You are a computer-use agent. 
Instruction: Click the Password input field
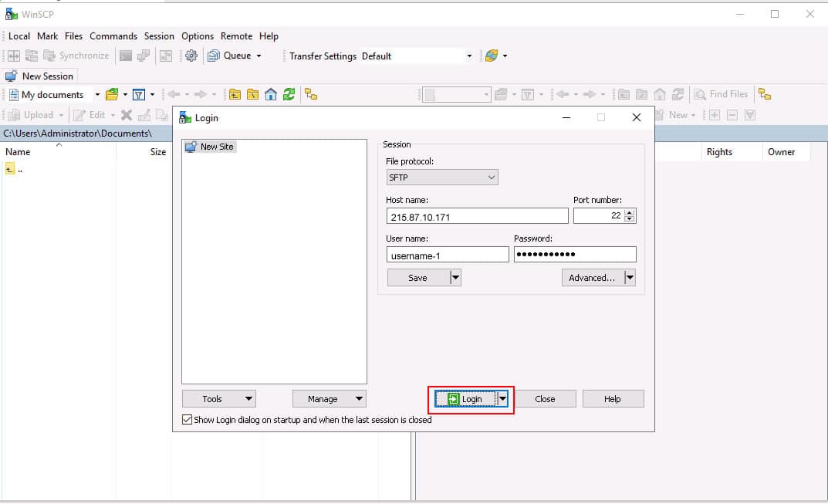(575, 255)
